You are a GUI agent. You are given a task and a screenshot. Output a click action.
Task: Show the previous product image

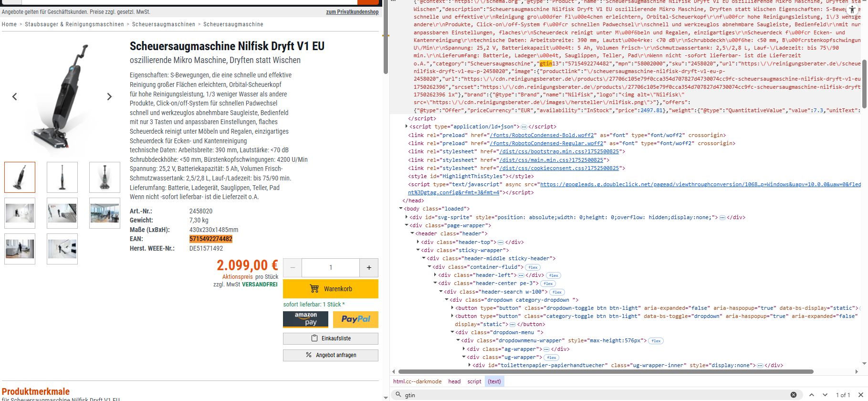click(15, 96)
